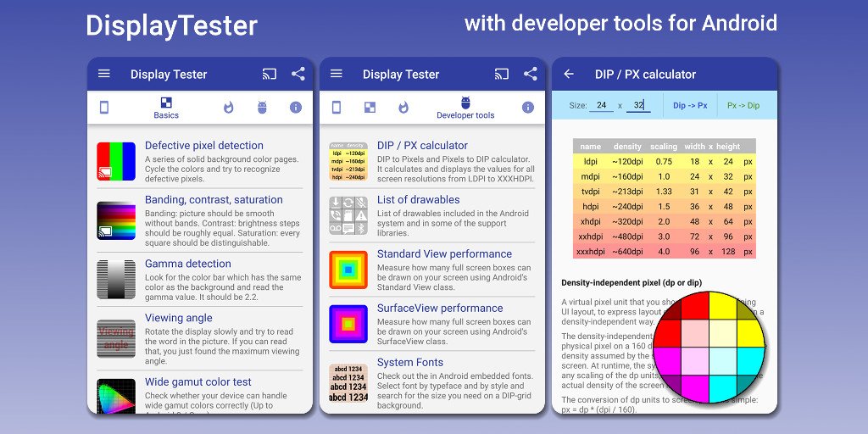Tap Banding, contrast, saturation thumbnail
Image resolution: width=868 pixels, height=434 pixels.
point(116,220)
